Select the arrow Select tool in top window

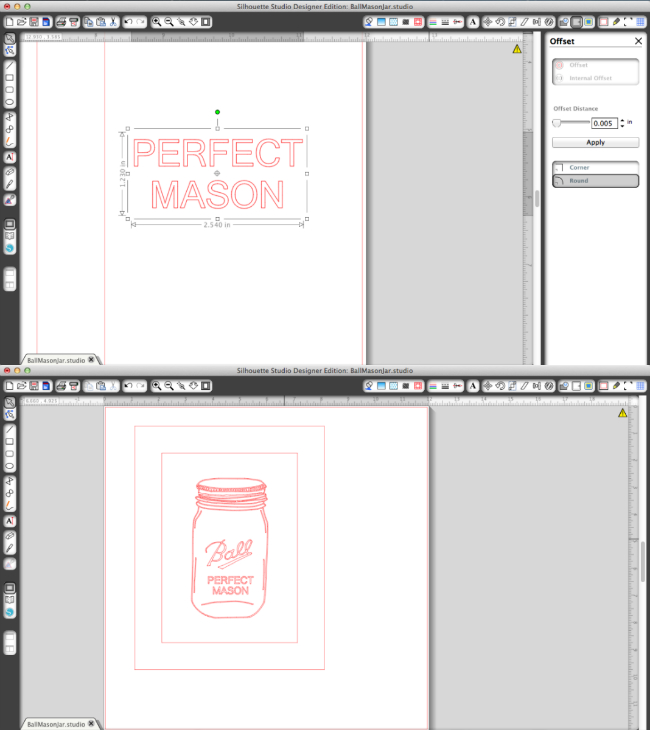pyautogui.click(x=9, y=38)
